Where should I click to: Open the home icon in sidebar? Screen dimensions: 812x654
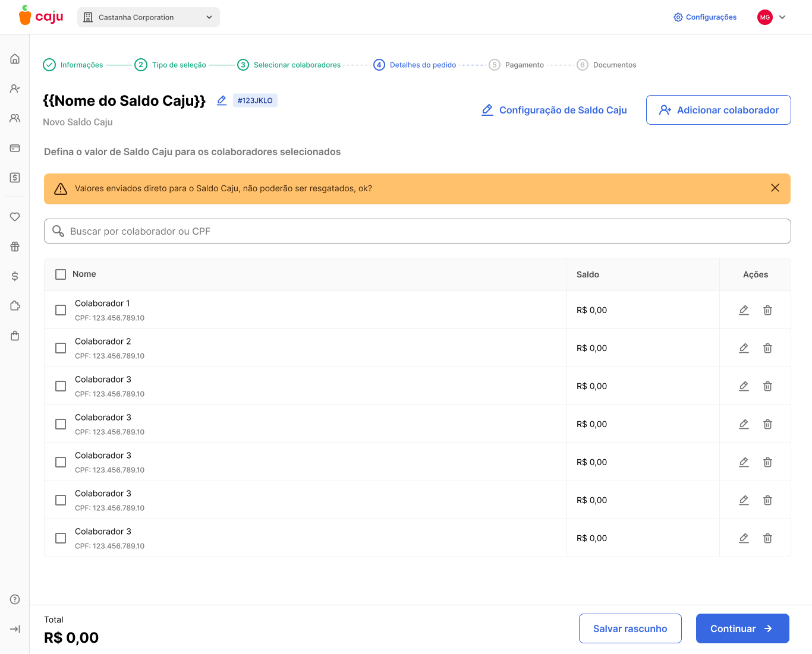15,59
